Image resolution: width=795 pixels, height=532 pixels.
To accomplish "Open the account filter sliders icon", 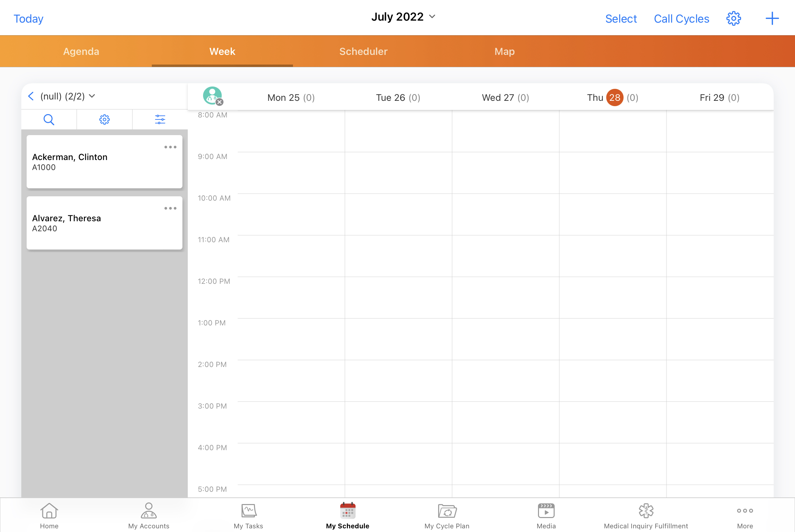I will coord(160,119).
